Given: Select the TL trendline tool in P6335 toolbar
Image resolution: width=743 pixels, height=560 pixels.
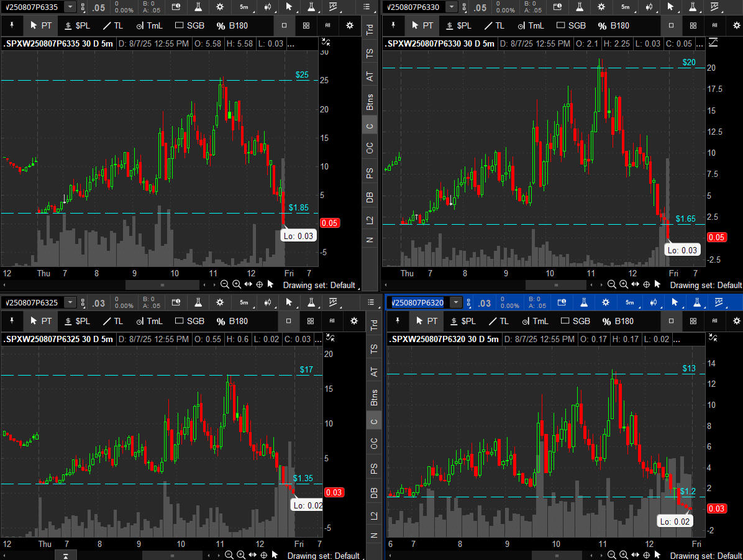Looking at the screenshot, I should click(112, 25).
